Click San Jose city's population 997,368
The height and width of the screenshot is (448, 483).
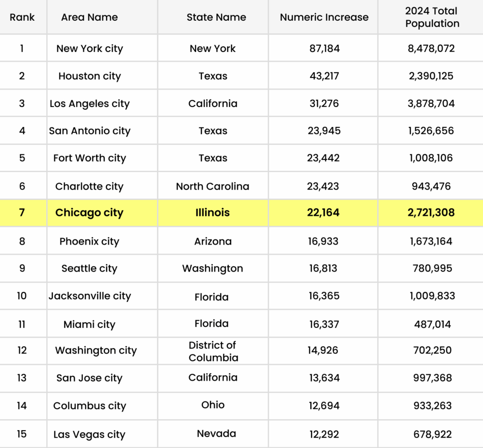[431, 378]
